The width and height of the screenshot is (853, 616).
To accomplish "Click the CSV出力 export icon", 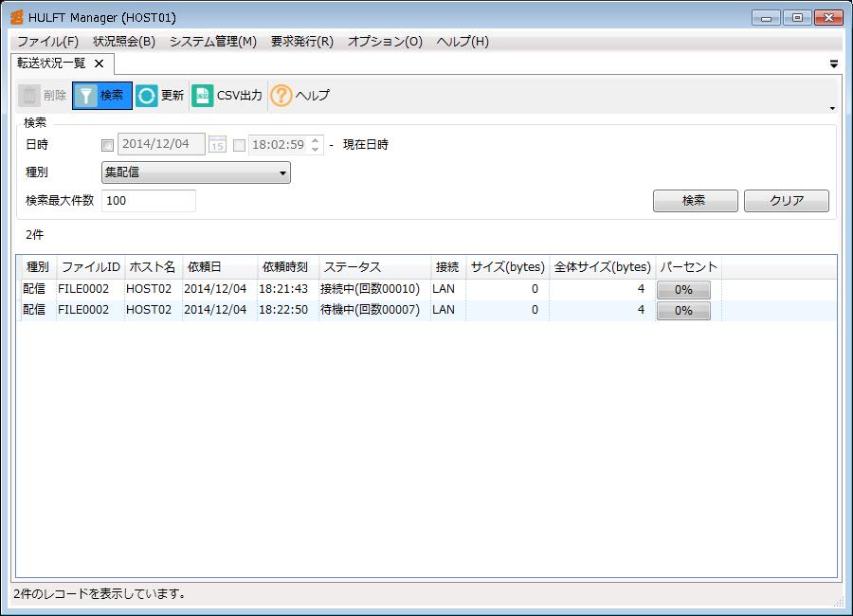I will pyautogui.click(x=203, y=96).
